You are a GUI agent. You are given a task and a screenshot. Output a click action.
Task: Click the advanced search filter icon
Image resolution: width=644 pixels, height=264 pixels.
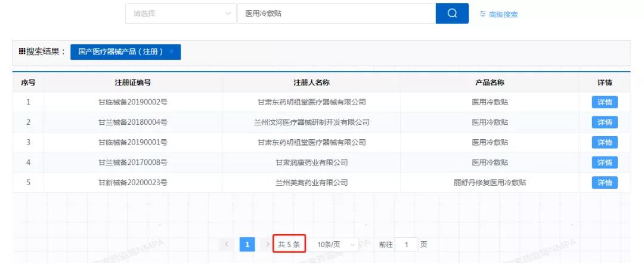click(x=482, y=14)
